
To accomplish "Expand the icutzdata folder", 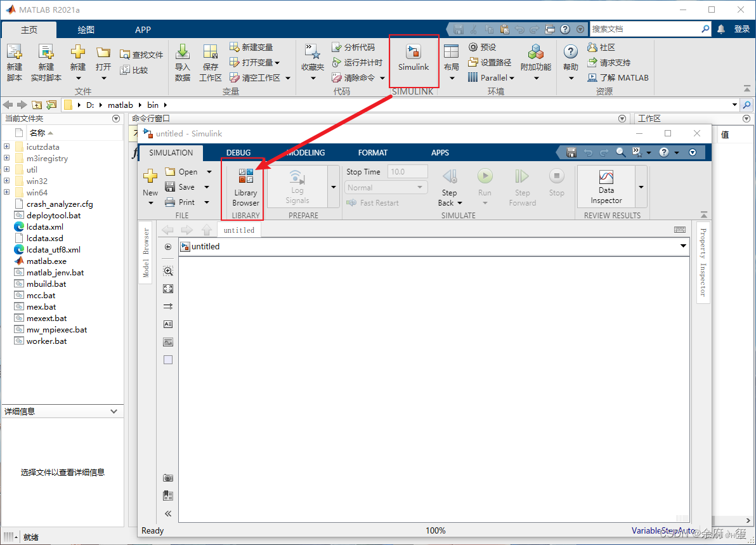I will (x=7, y=146).
